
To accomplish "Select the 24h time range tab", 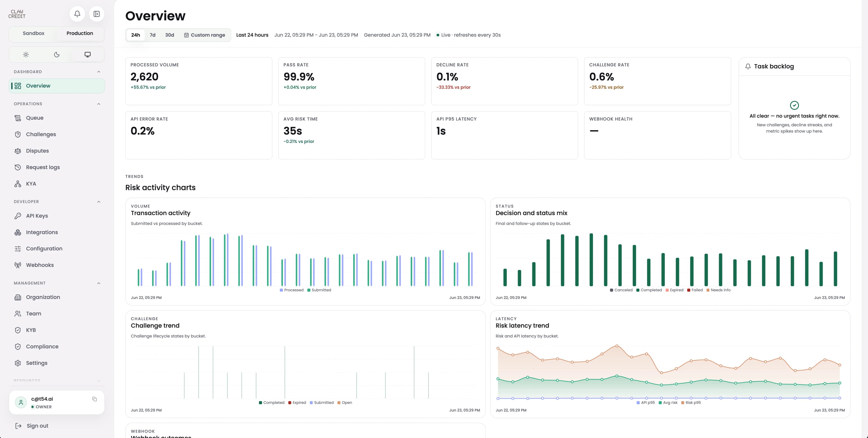I will 135,35.
